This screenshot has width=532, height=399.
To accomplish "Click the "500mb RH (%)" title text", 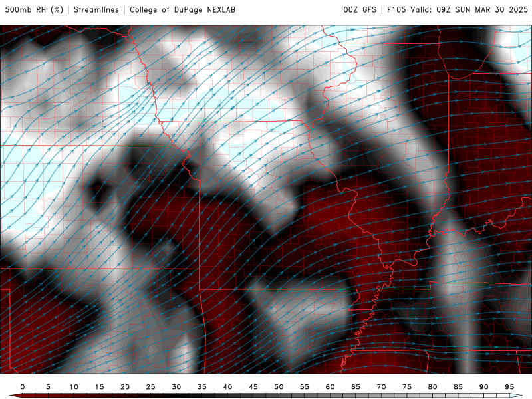I will click(x=34, y=9).
